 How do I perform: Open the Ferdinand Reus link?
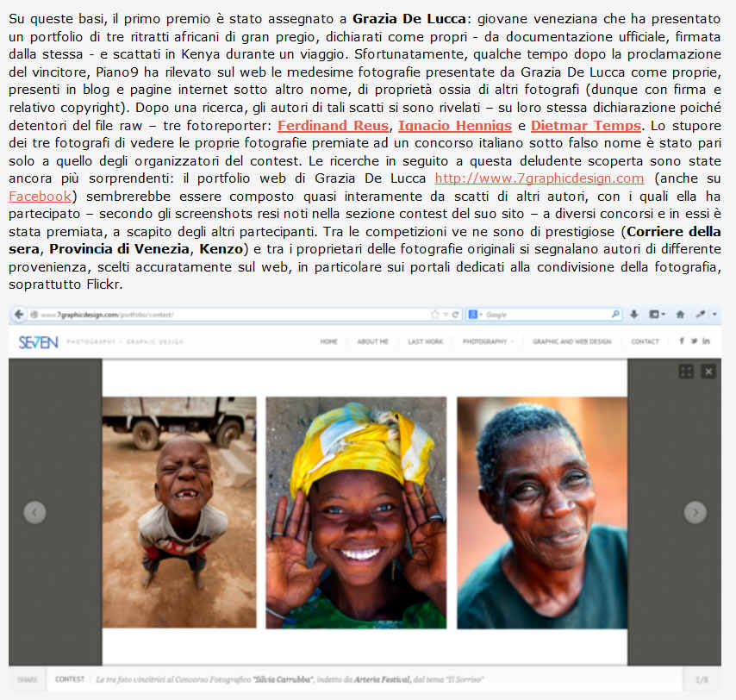(333, 126)
